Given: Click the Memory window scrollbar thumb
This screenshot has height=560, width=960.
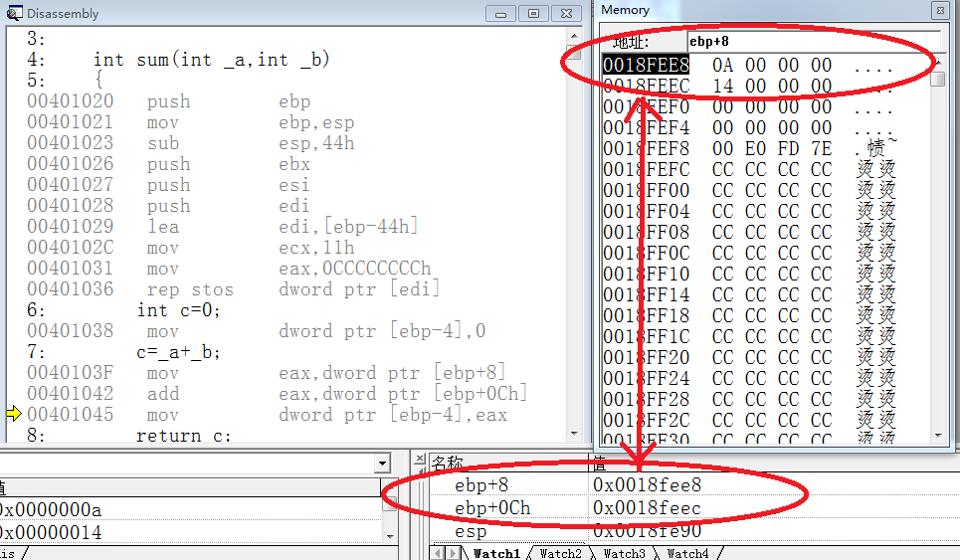Looking at the screenshot, I should click(x=937, y=79).
